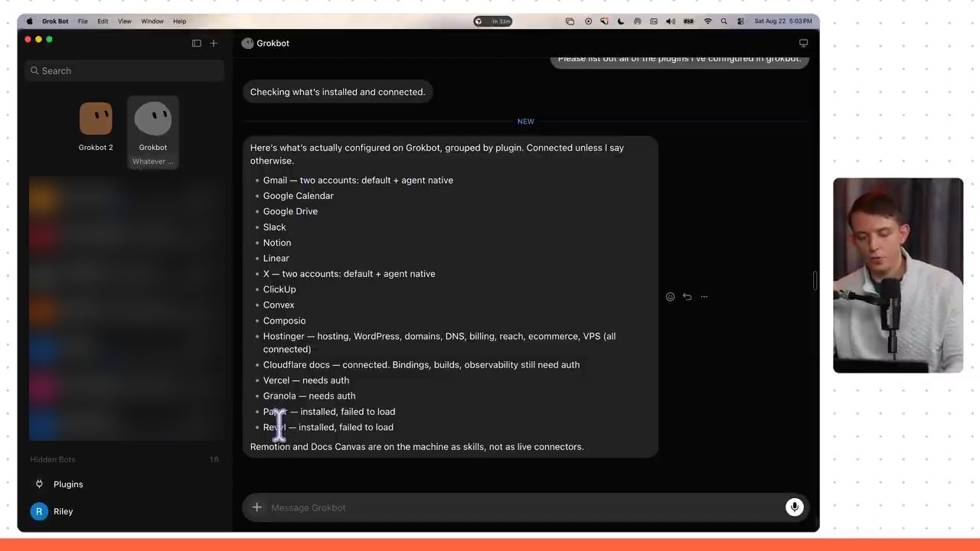Reply to the plugin list message
The width and height of the screenshot is (980, 551).
click(x=687, y=297)
